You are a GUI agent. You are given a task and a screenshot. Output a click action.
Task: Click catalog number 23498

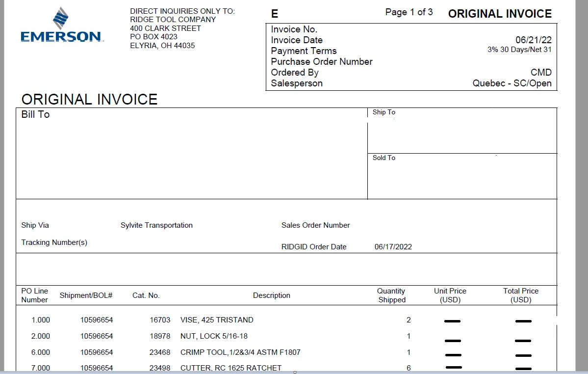[160, 368]
